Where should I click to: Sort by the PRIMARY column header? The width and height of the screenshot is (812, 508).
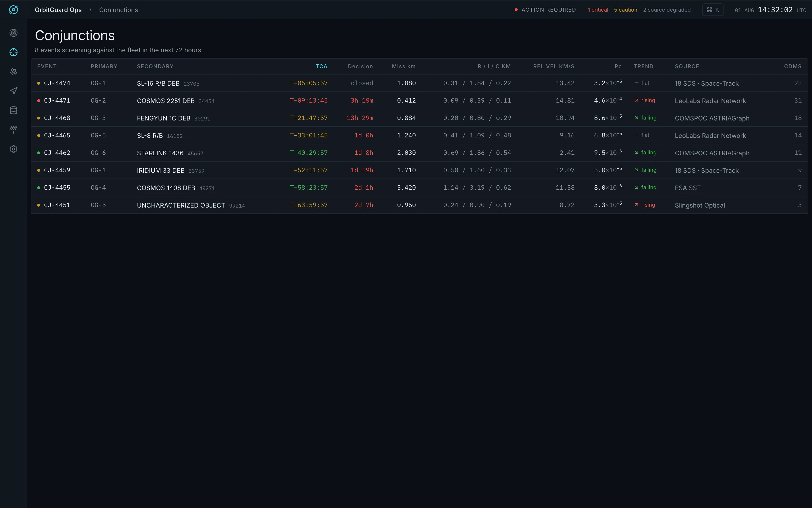[x=104, y=66]
